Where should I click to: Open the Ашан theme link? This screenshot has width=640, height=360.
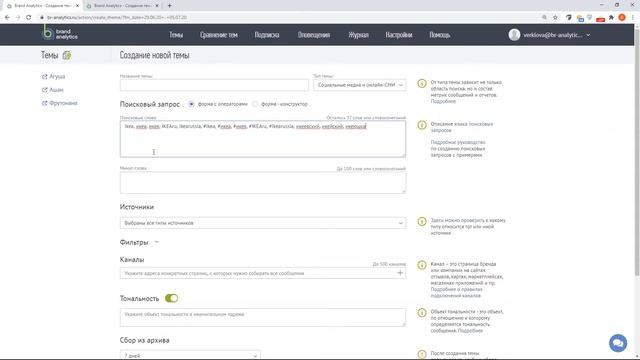pyautogui.click(x=56, y=89)
